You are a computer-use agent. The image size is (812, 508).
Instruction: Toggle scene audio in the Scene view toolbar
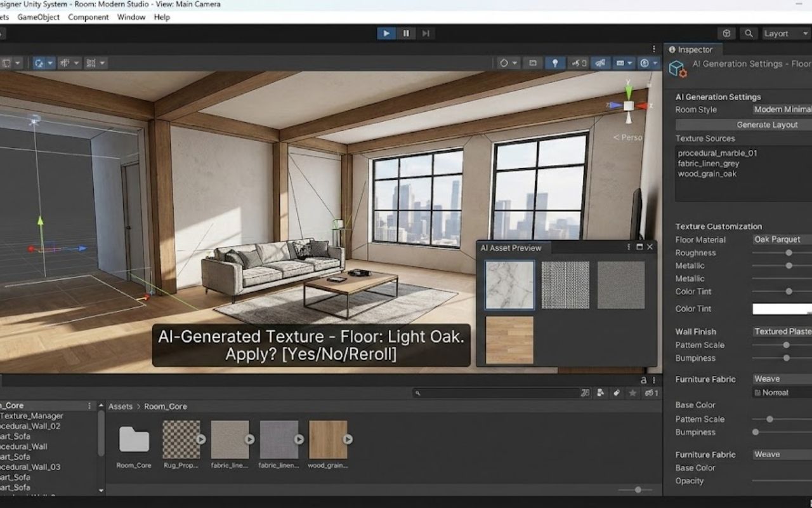click(579, 62)
